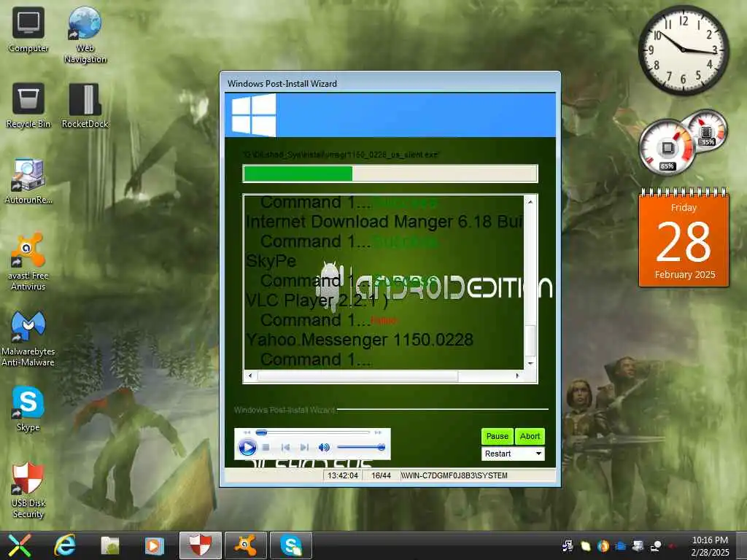Image resolution: width=747 pixels, height=560 pixels.
Task: Open the Web Navigation shortcut
Action: 85,35
